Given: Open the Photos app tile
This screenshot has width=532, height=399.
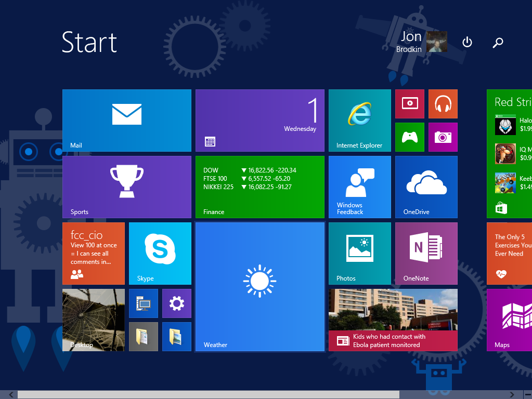Looking at the screenshot, I should pos(359,253).
